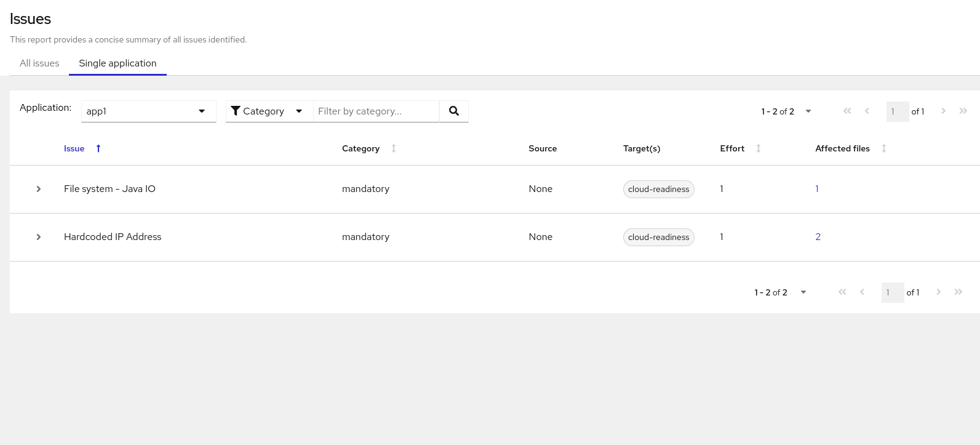The height and width of the screenshot is (445, 980).
Task: Select the Single application tab
Action: [x=118, y=63]
